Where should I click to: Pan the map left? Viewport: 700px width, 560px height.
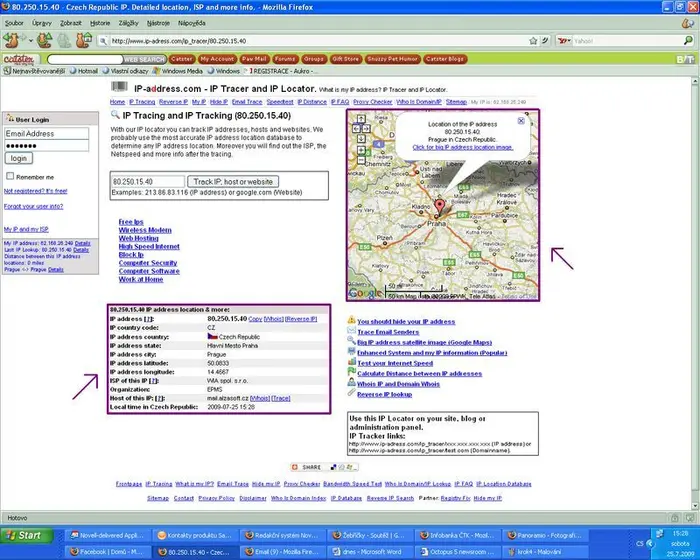click(x=356, y=129)
